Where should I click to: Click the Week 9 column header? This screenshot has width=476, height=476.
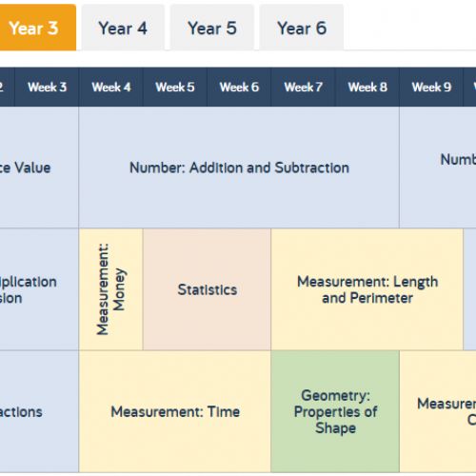pyautogui.click(x=431, y=87)
